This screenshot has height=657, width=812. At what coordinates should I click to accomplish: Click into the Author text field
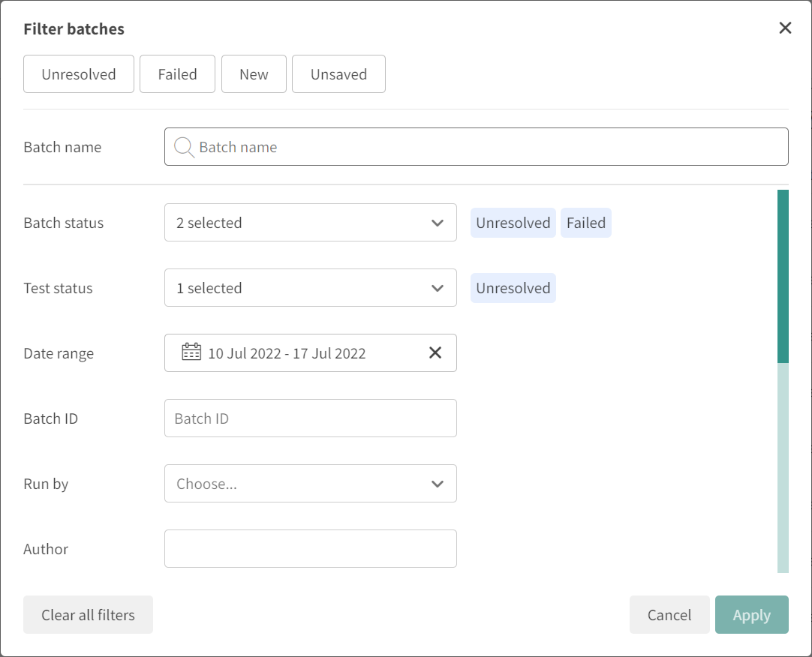click(310, 549)
